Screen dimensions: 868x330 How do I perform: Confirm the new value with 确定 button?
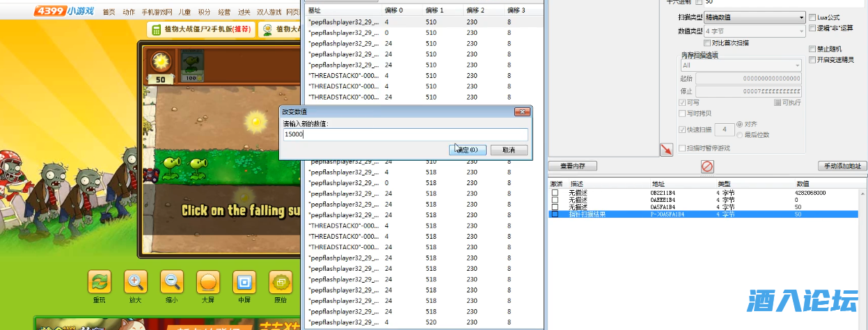coord(467,150)
